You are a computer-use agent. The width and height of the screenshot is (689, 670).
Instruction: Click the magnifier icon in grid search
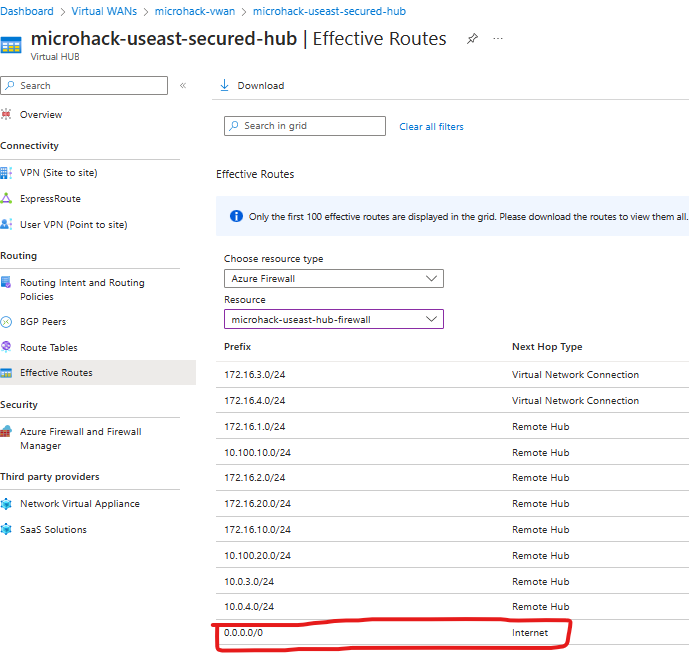coord(234,126)
